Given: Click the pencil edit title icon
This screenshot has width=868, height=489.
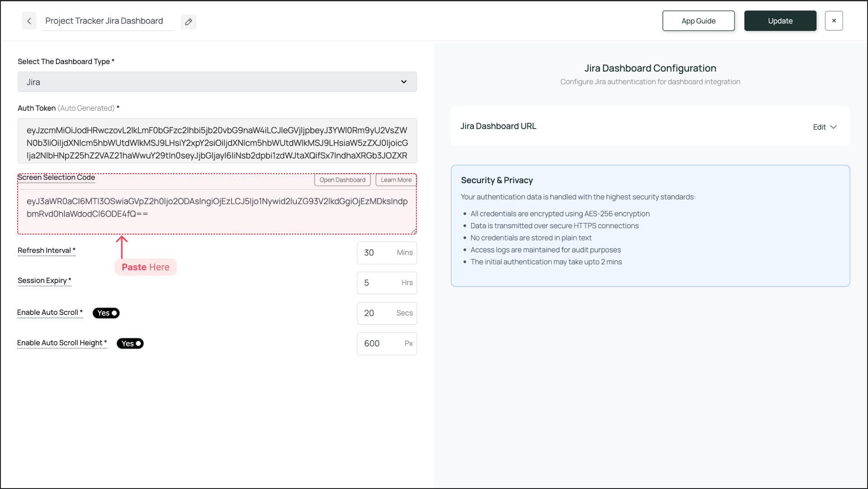Looking at the screenshot, I should [189, 22].
